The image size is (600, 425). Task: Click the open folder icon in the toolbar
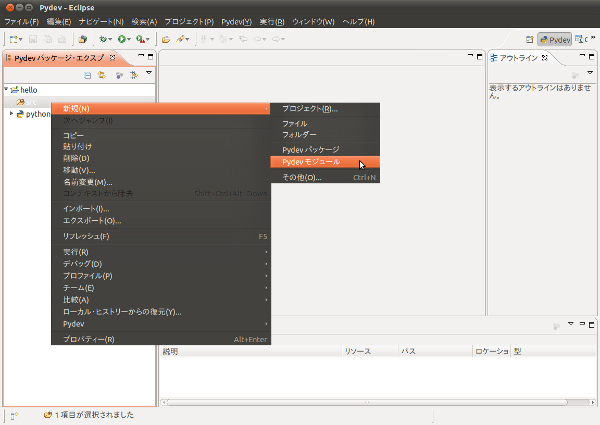tap(166, 39)
